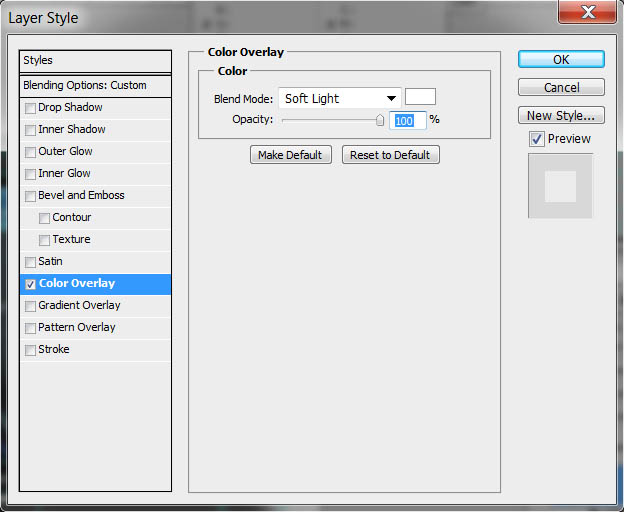Image resolution: width=624 pixels, height=512 pixels.
Task: Select the Stroke label in the list
Action: coord(53,349)
